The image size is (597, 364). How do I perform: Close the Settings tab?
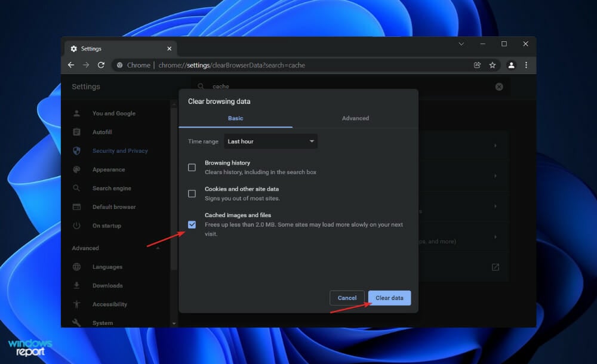click(x=170, y=49)
